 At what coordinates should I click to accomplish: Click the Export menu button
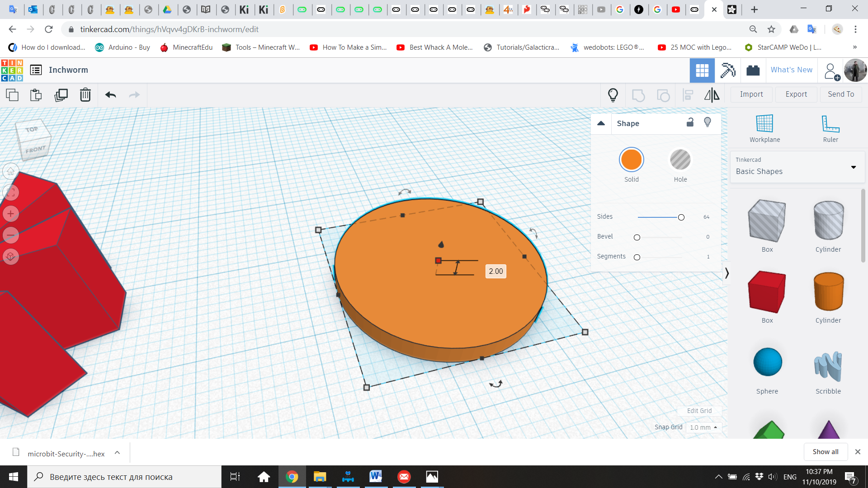point(796,94)
